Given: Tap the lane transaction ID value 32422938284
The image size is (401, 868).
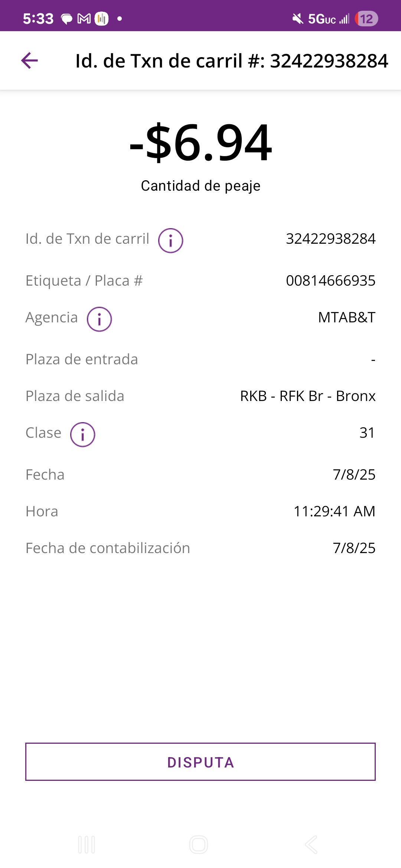Looking at the screenshot, I should [330, 239].
